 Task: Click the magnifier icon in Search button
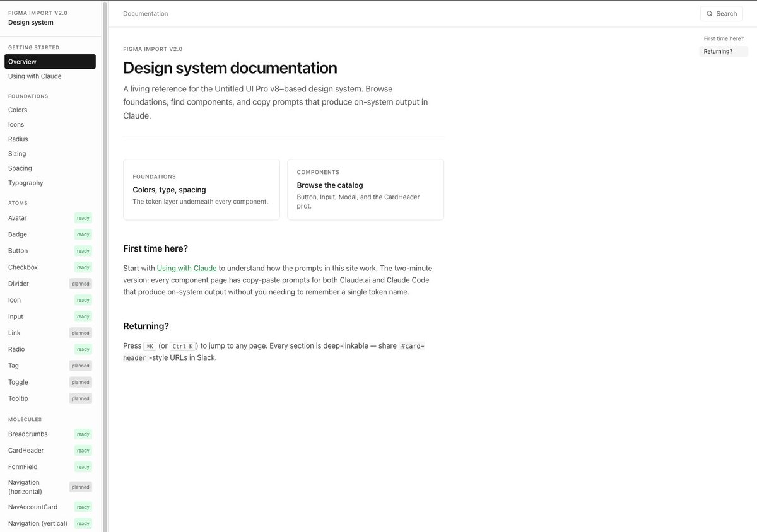710,14
